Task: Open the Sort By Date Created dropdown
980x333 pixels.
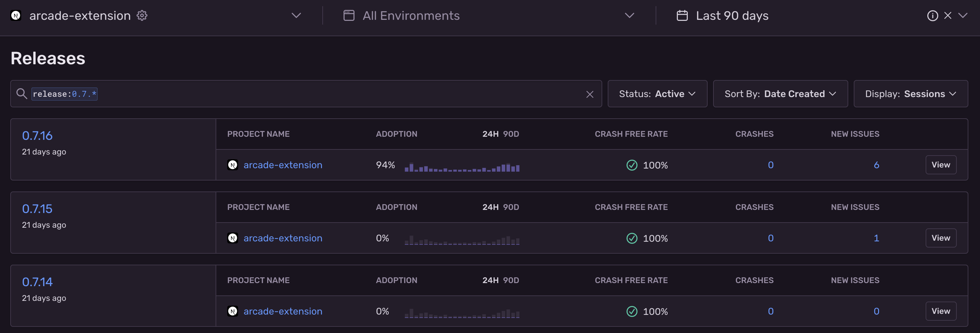Action: click(x=780, y=94)
